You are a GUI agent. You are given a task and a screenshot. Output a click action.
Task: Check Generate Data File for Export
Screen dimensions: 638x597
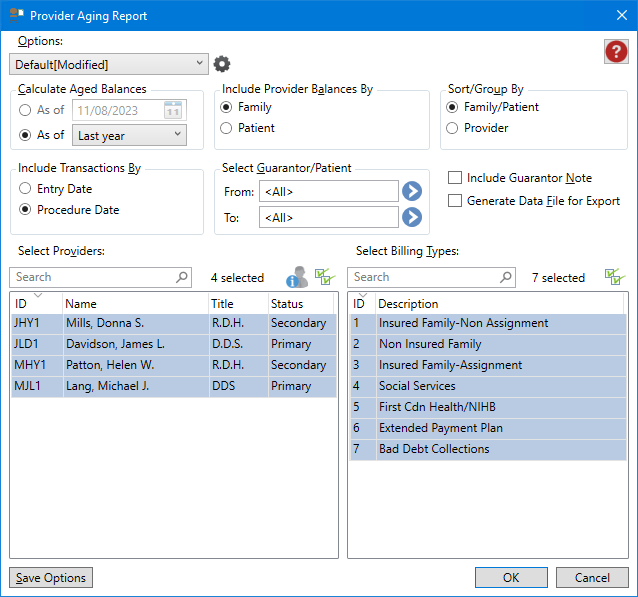pyautogui.click(x=456, y=201)
